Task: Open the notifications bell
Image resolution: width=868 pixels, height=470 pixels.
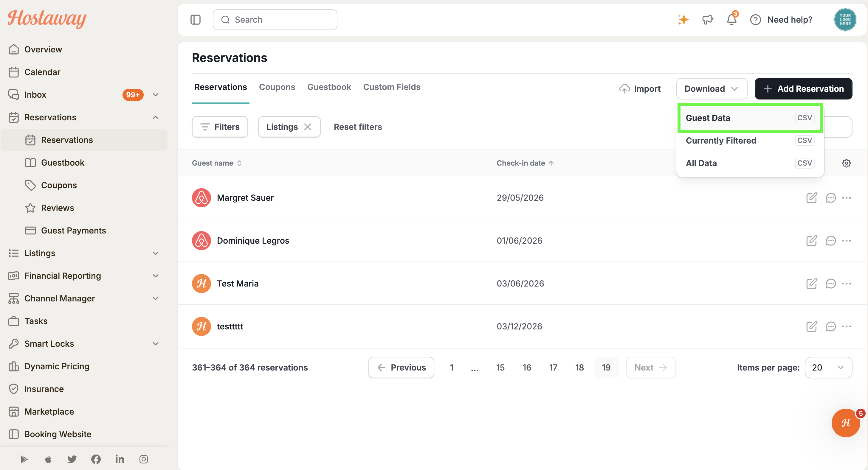Action: pos(731,20)
